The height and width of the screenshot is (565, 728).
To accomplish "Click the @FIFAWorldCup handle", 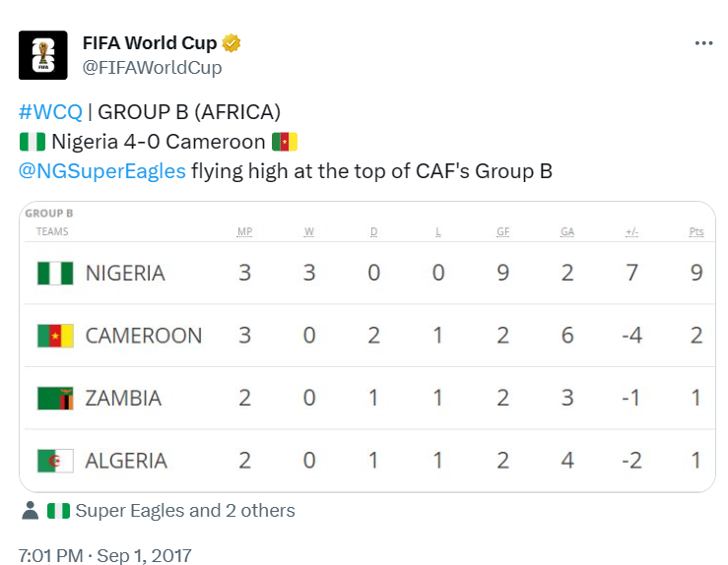I will (152, 67).
